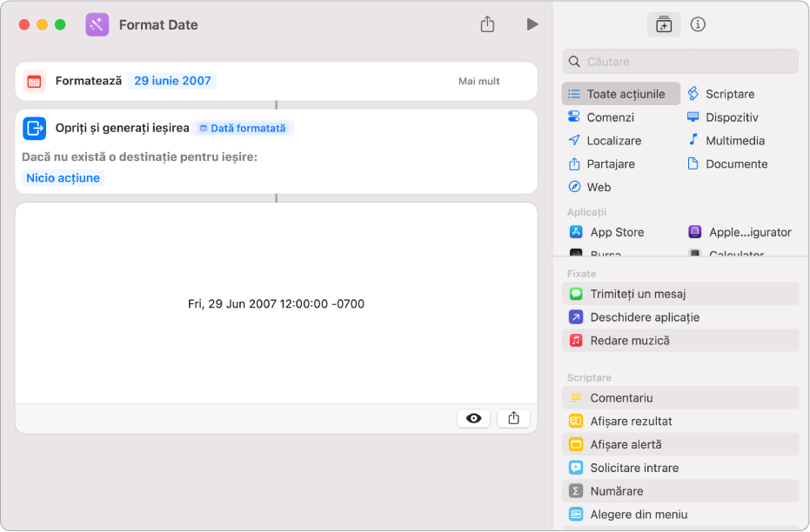Select the Dată formatată variable token
Viewport: 810px width, 532px height.
click(243, 128)
